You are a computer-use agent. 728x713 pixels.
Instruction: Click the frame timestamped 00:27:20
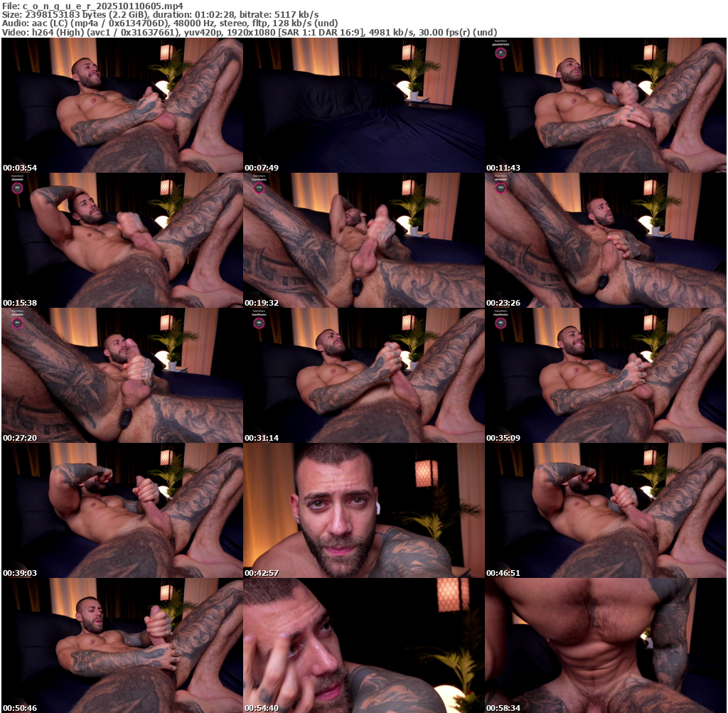[x=122, y=375]
